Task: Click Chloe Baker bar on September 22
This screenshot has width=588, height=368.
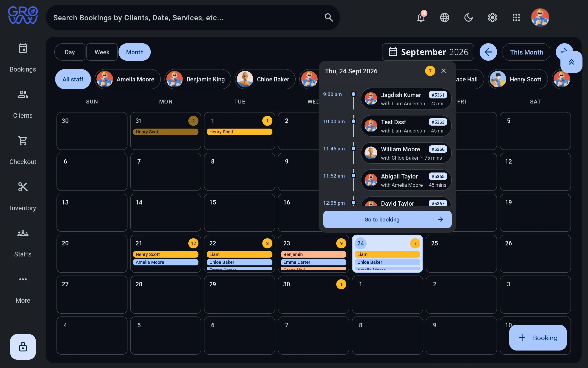Action: coord(239,262)
